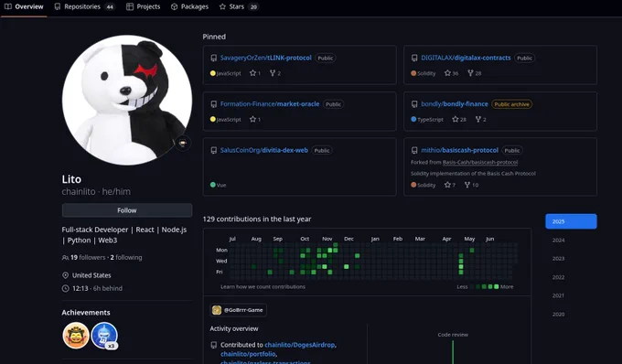The width and height of the screenshot is (622, 364).
Task: Click the followers people icon
Action: coord(66,258)
